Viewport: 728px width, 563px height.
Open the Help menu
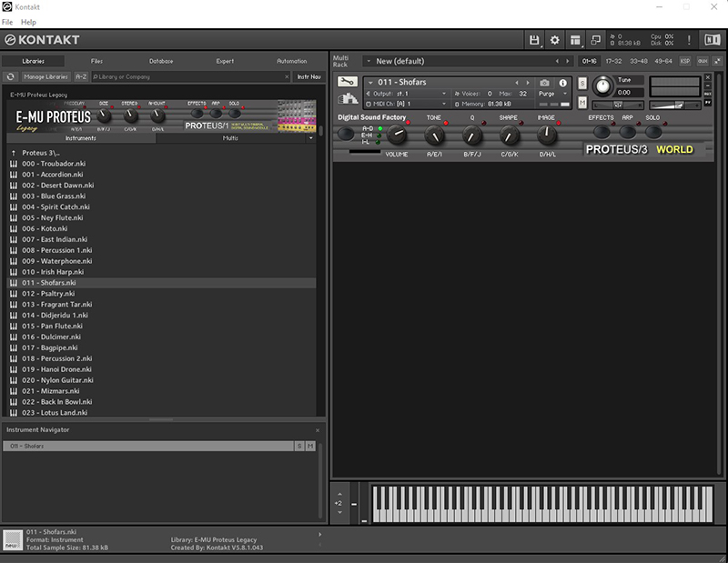[x=28, y=22]
